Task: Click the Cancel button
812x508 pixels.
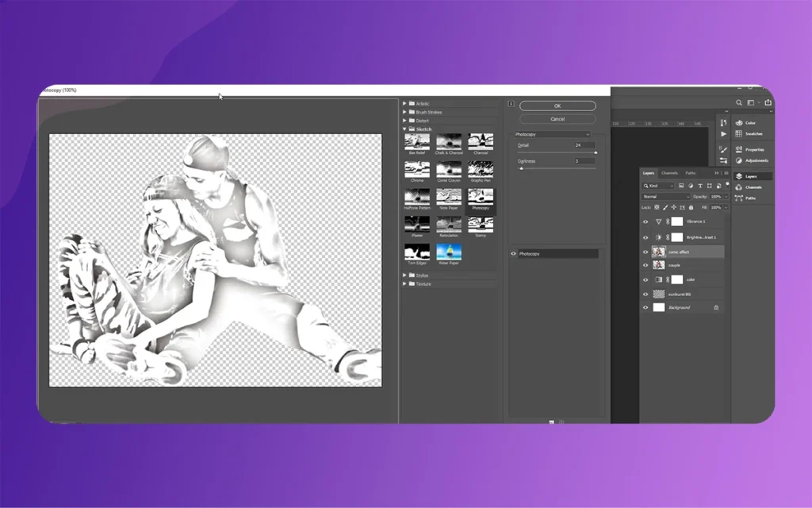Action: tap(557, 119)
